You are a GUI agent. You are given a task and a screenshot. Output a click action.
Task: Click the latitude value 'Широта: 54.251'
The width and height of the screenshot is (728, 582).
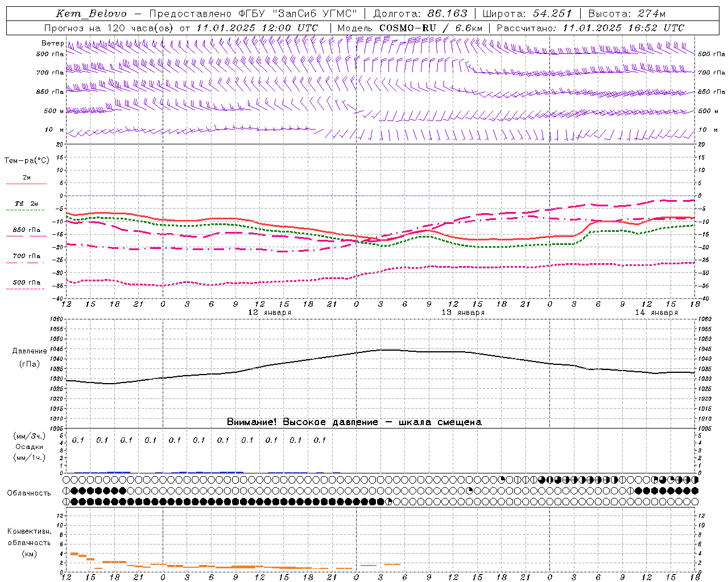(527, 14)
